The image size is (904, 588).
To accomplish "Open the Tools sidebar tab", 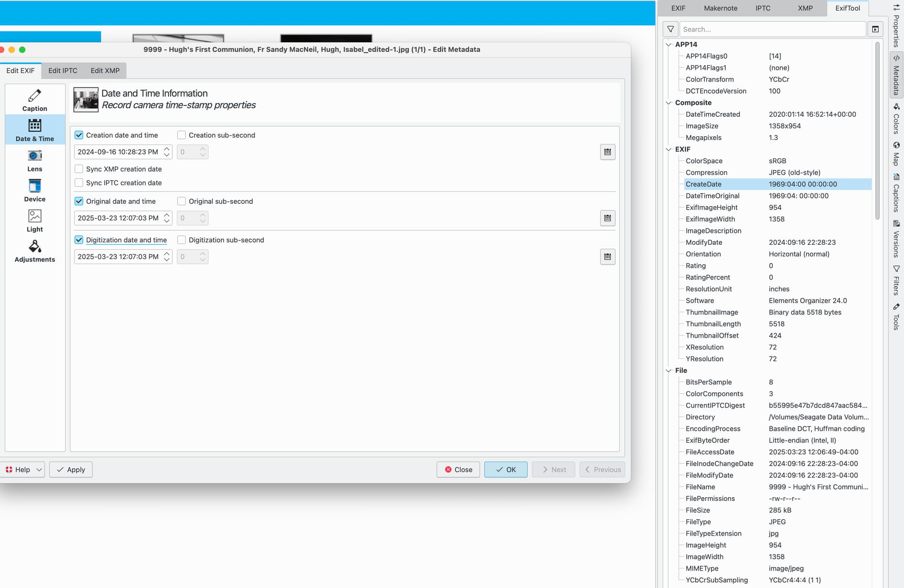I will click(x=896, y=316).
